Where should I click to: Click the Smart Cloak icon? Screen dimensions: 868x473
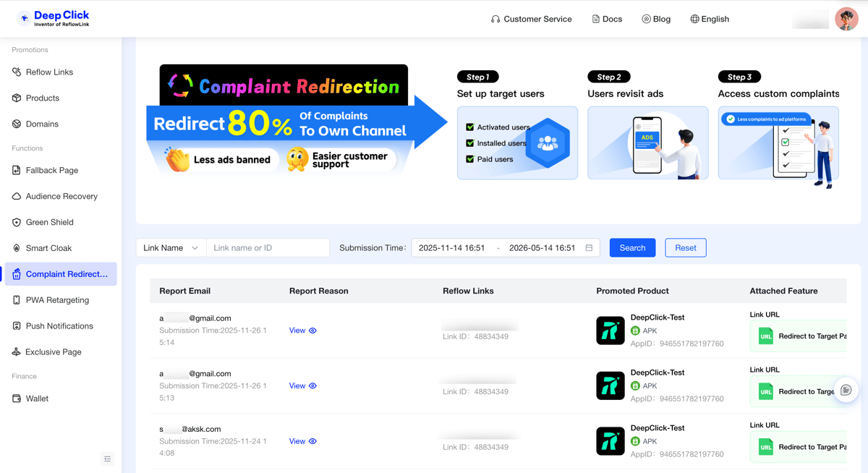click(x=17, y=248)
